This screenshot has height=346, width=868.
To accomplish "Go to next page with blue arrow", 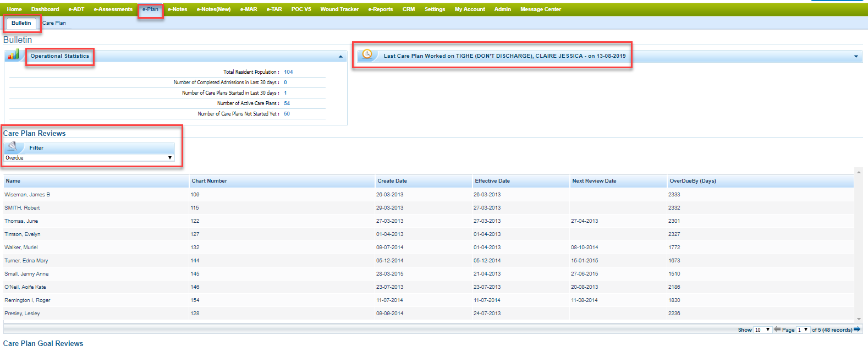I will pyautogui.click(x=857, y=329).
